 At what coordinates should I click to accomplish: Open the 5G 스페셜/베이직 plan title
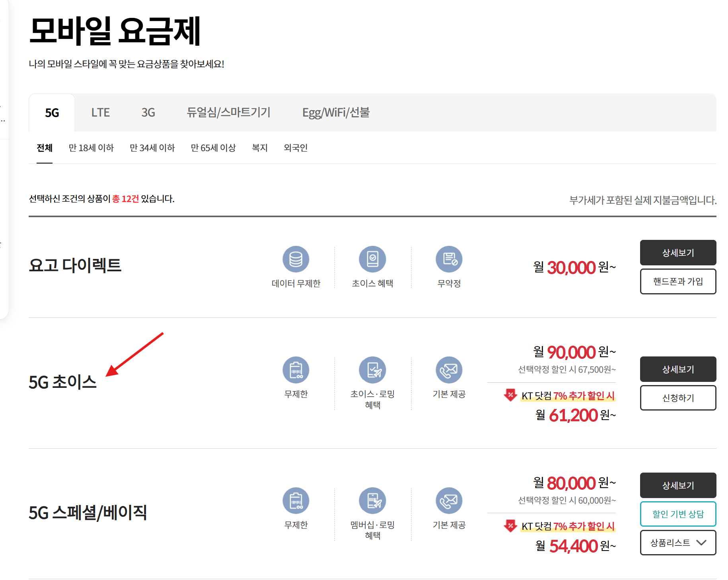pyautogui.click(x=88, y=512)
